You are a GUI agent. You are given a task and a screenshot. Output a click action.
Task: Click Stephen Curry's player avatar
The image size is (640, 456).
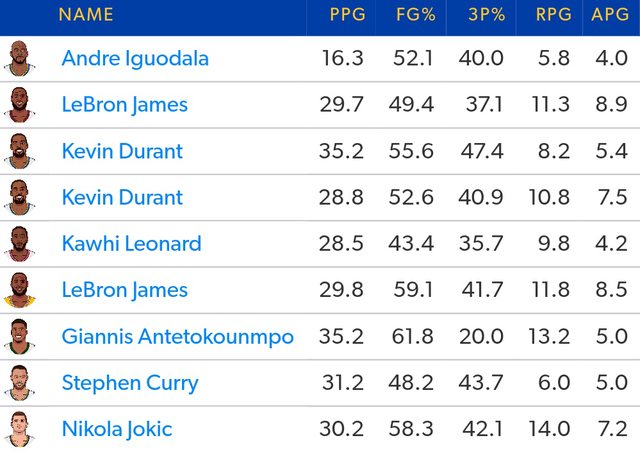coord(18,383)
